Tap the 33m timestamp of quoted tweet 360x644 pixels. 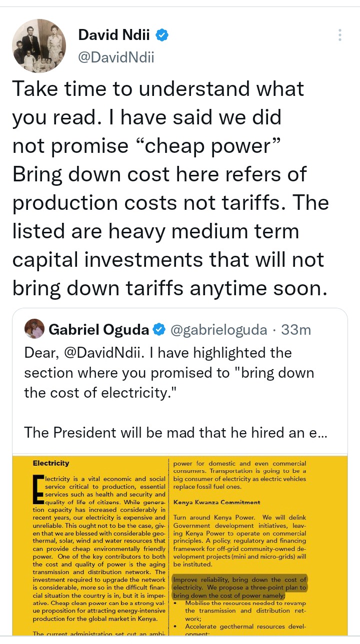click(296, 330)
